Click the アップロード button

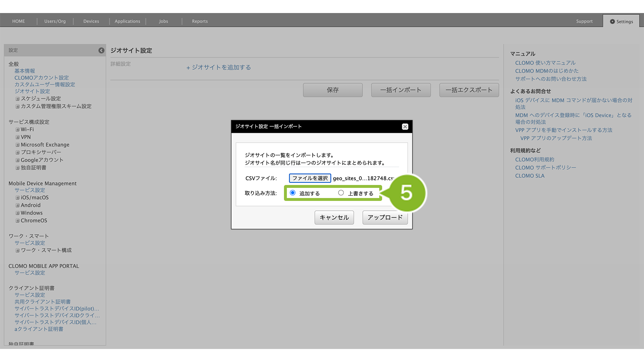(x=385, y=218)
